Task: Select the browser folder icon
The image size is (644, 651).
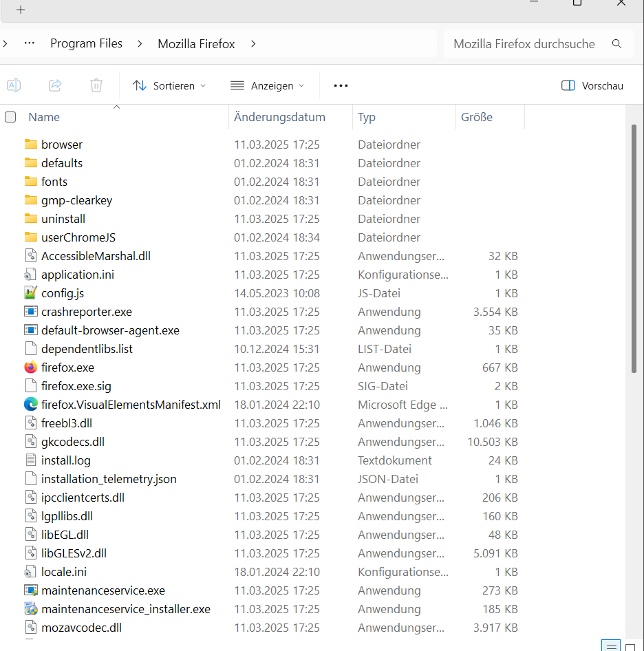Action: click(x=31, y=144)
